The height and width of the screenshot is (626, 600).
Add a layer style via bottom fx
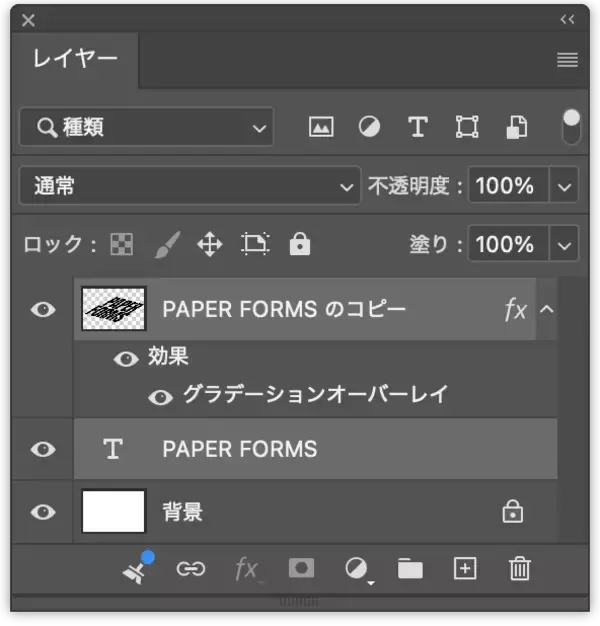pos(247,569)
